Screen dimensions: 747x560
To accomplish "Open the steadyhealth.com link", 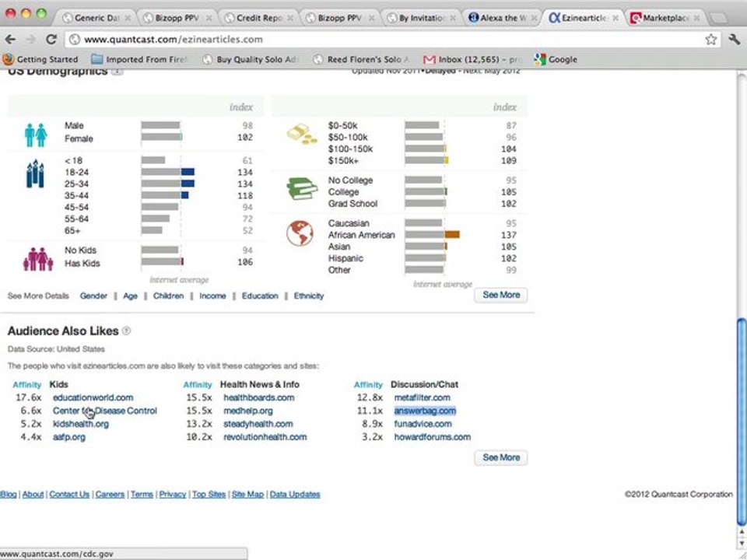I will point(258,424).
